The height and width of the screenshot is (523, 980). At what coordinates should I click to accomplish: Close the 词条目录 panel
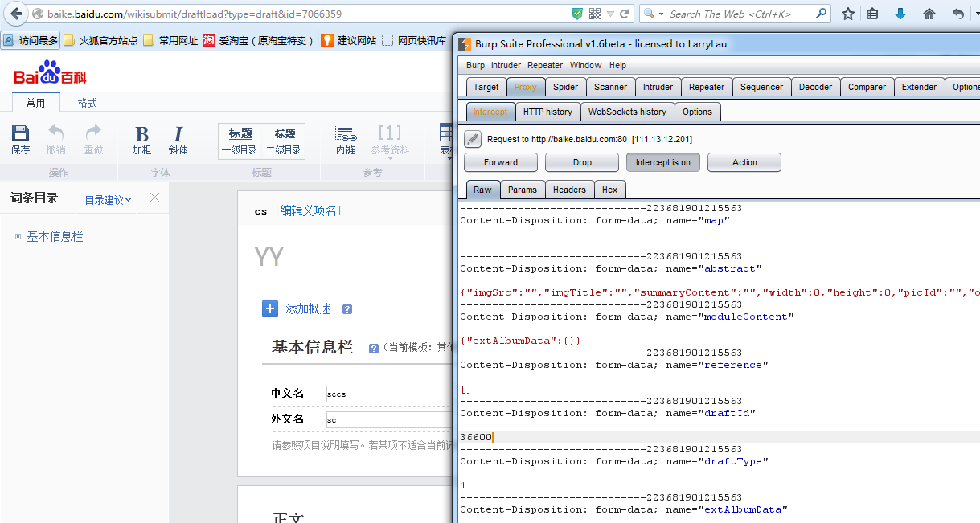point(155,198)
